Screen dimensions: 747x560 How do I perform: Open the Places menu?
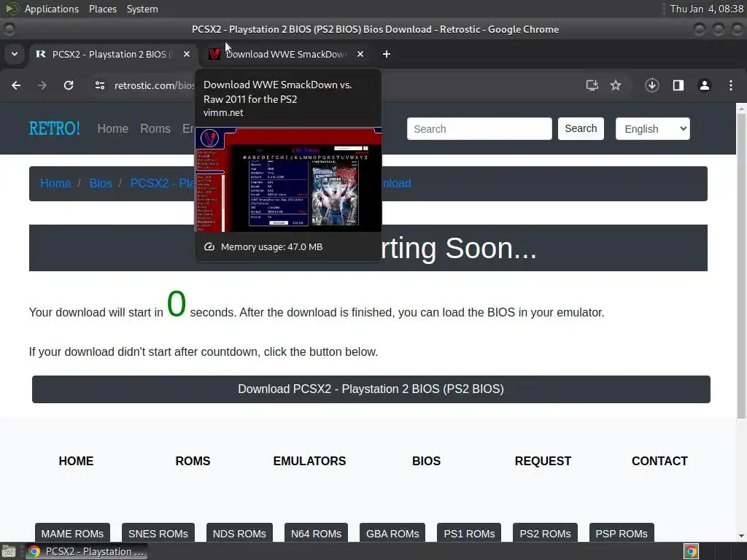click(102, 9)
